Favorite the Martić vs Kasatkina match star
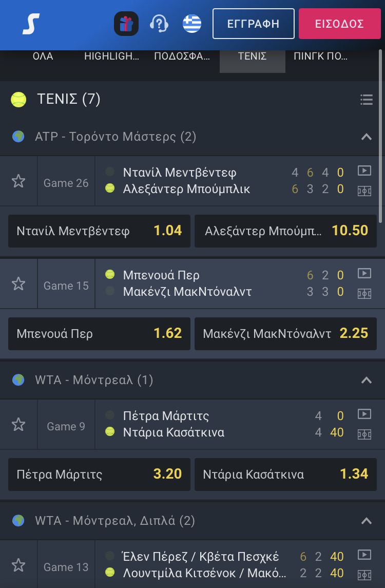385x588 pixels. tap(18, 425)
